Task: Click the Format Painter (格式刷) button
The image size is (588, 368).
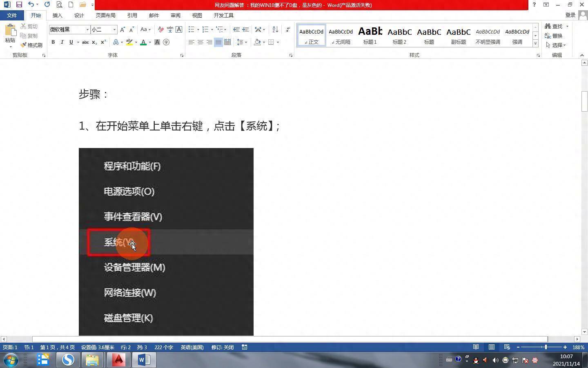Action: click(x=32, y=45)
